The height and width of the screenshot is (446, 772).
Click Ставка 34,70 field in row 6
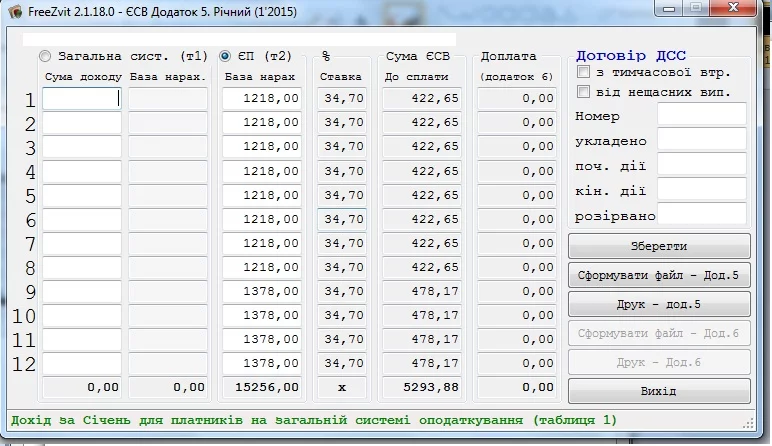tap(342, 219)
